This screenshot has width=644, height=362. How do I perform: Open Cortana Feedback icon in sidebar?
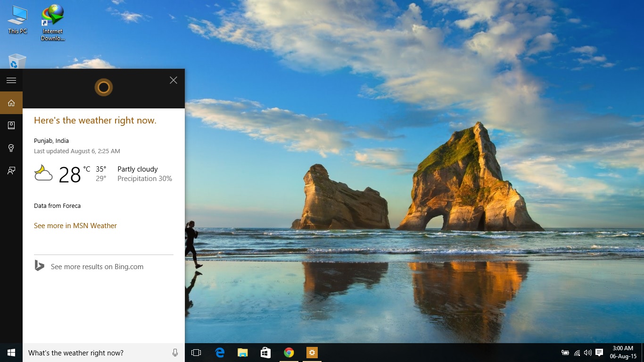(11, 171)
